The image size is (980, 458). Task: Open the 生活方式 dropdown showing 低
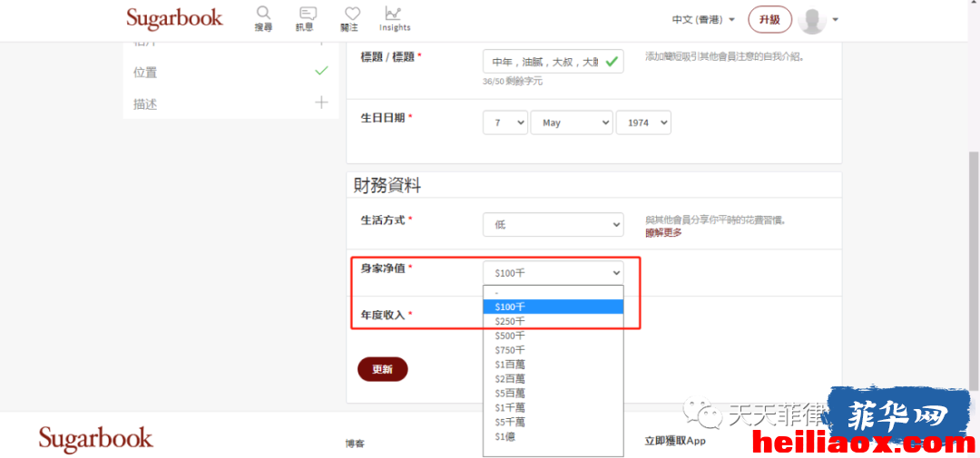point(554,225)
